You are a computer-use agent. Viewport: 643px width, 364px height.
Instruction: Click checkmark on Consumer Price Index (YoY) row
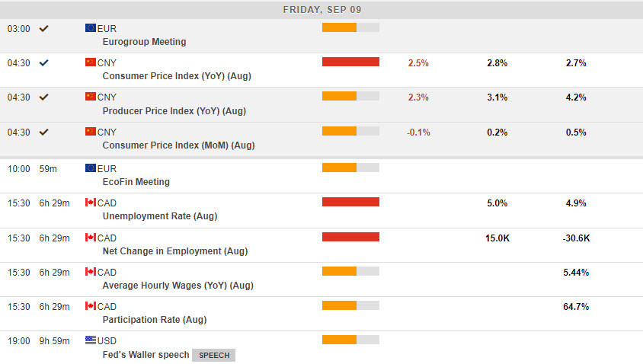pos(44,62)
